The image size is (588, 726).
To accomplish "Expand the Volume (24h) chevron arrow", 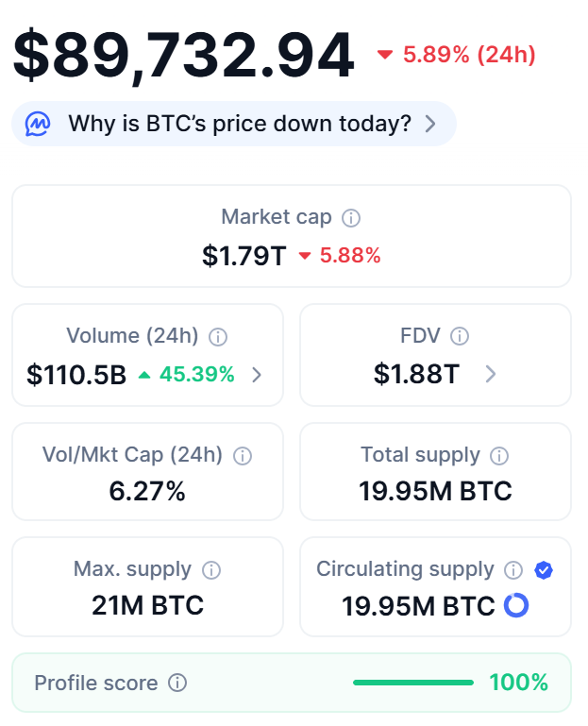I will point(257,375).
